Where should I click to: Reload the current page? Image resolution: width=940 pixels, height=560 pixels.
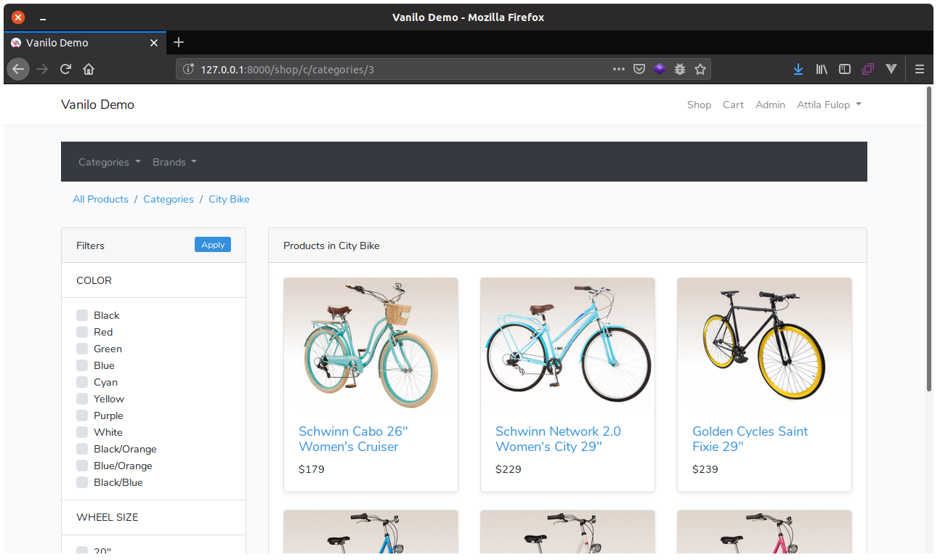65,69
